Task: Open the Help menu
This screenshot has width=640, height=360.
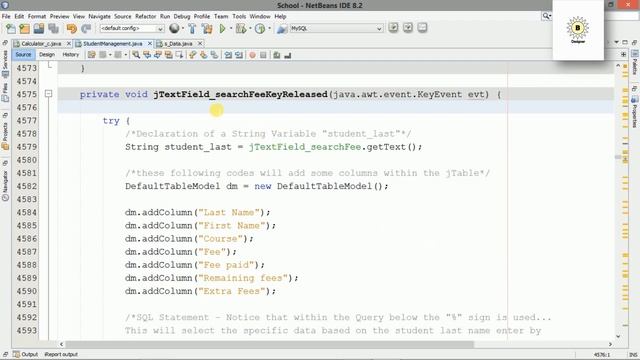Action: [x=280, y=16]
